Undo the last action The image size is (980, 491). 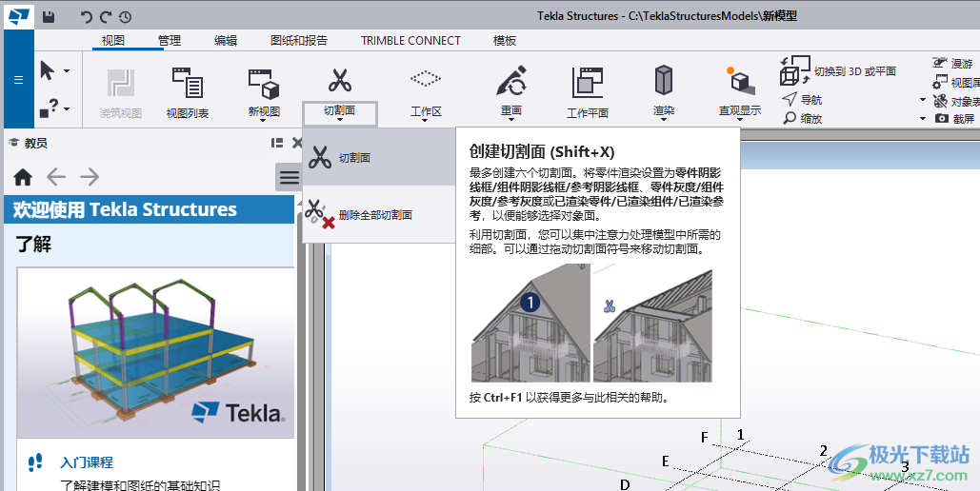pyautogui.click(x=87, y=17)
